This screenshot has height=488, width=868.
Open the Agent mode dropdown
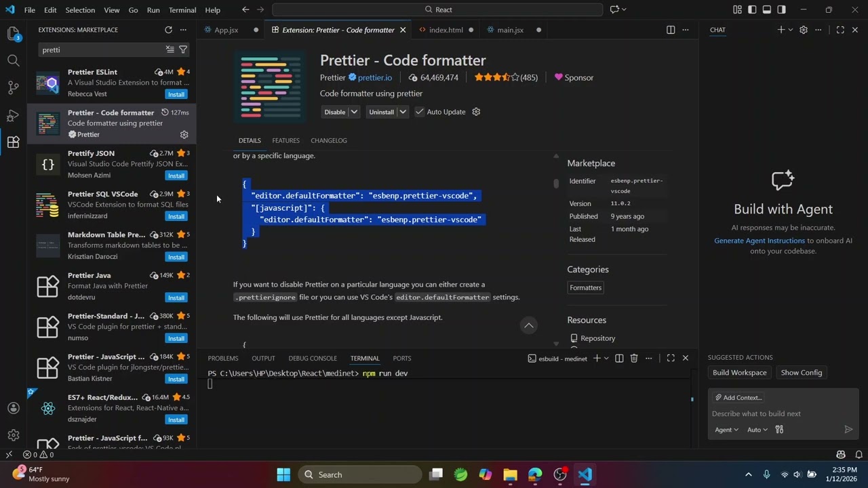coord(726,430)
